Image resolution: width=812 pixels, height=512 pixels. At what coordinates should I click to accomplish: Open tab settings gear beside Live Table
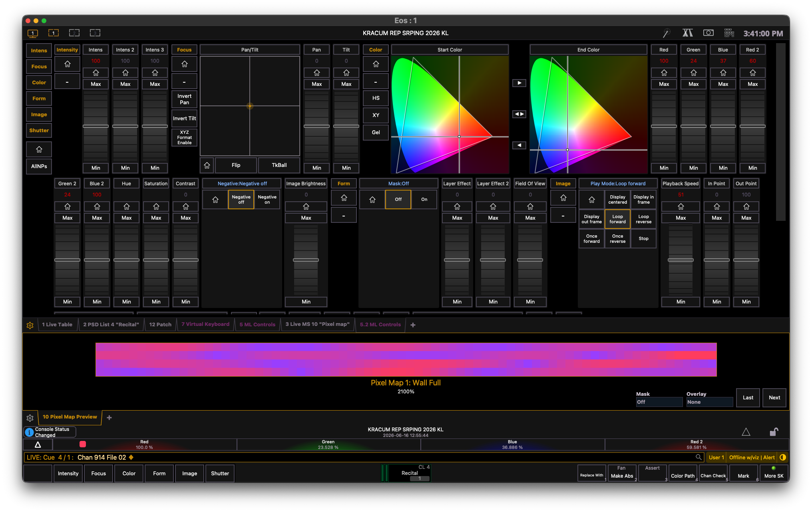[x=30, y=325]
